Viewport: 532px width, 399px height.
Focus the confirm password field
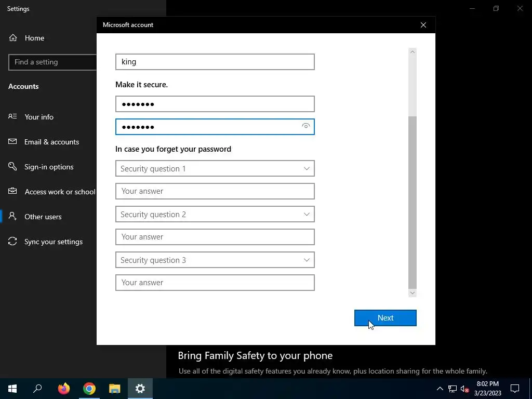(x=215, y=127)
